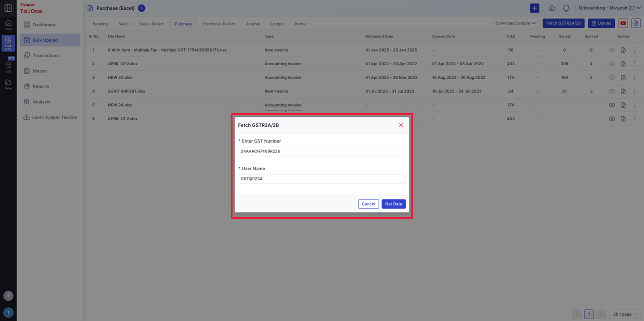The width and height of the screenshot is (644, 321).
Task: Focus the User Name field
Action: (x=322, y=179)
